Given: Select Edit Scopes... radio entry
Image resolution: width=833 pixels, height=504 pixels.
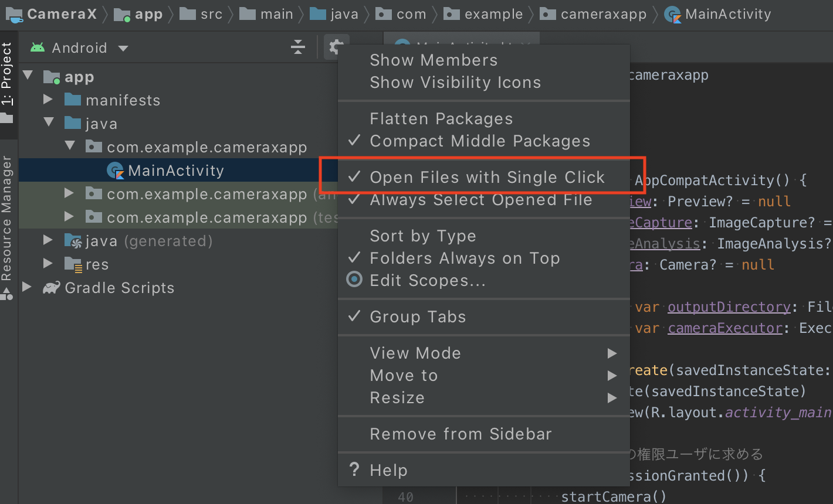Looking at the screenshot, I should click(484, 281).
